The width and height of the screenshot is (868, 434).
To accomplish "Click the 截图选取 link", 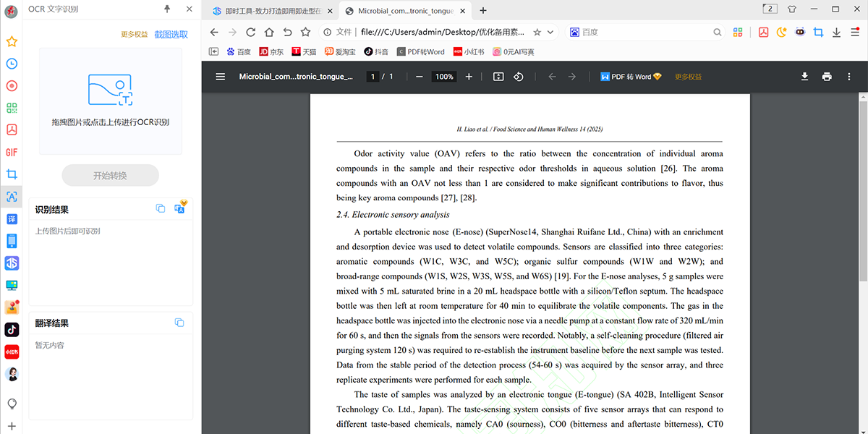I will click(171, 34).
